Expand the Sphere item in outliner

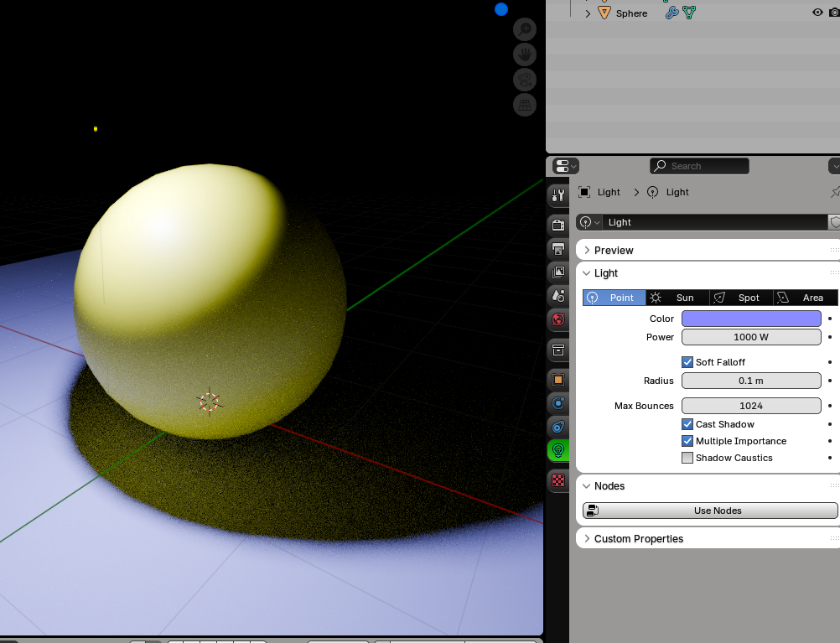pos(588,13)
